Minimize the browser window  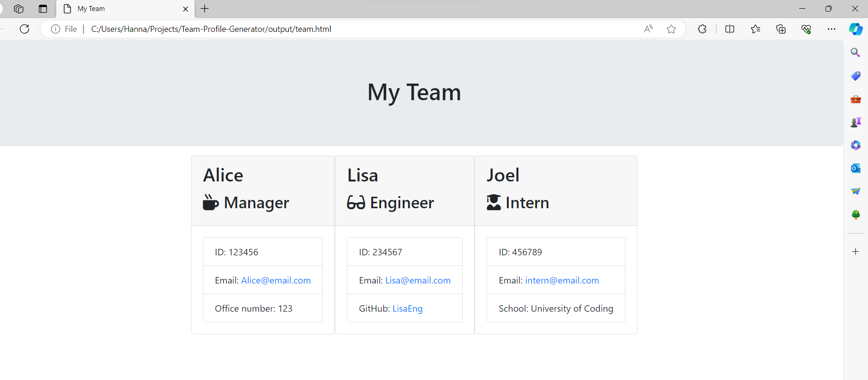[802, 9]
